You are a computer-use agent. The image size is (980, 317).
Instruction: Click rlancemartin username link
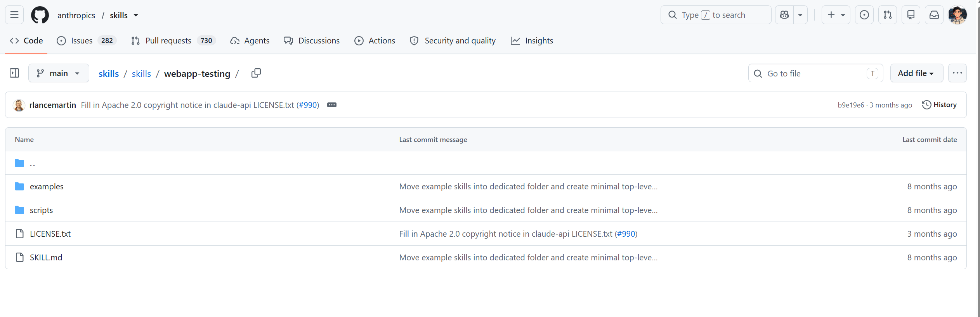(x=52, y=105)
